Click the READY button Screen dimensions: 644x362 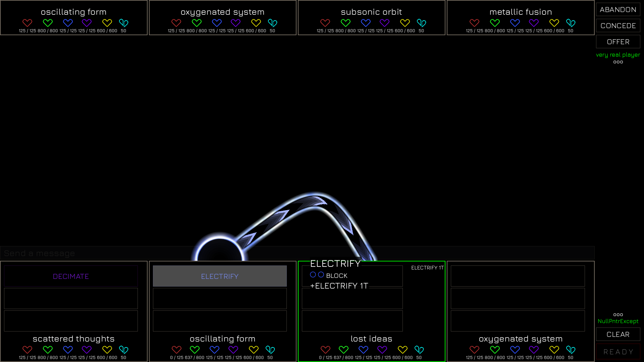[x=618, y=352]
